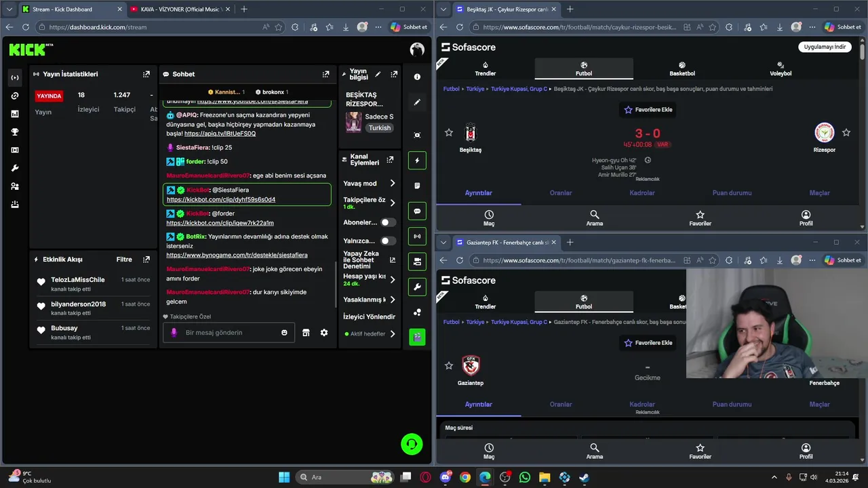Open Oranlar tab in Gaziantep match page

(x=561, y=405)
